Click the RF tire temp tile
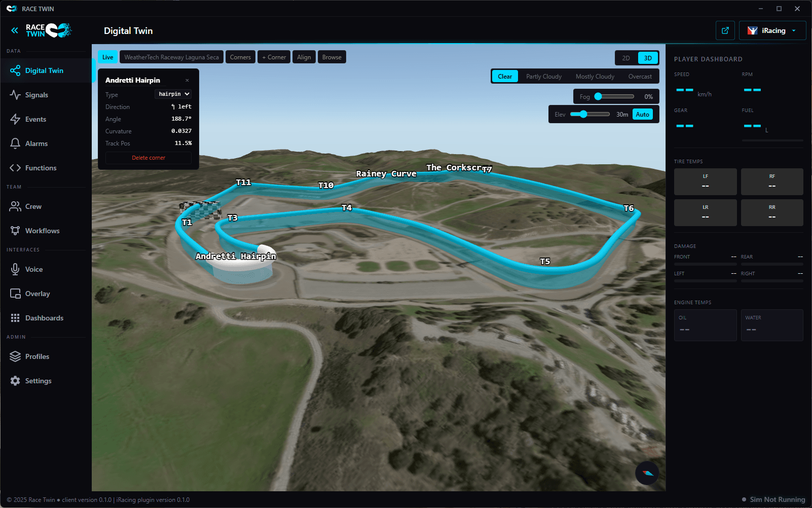The height and width of the screenshot is (508, 812). click(x=772, y=182)
